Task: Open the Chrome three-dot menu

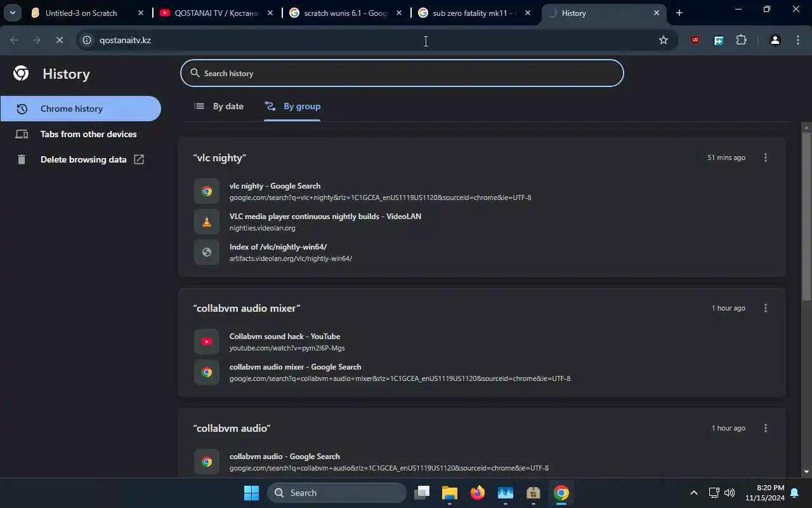Action: pyautogui.click(x=798, y=40)
